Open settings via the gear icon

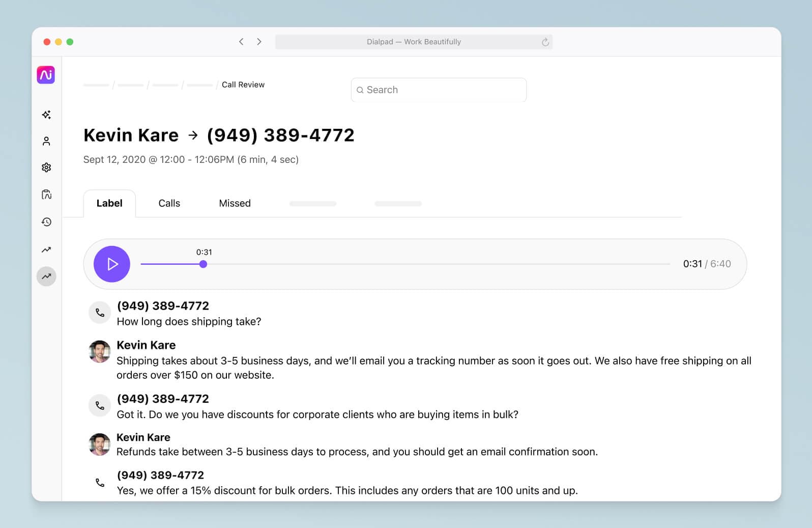(46, 168)
